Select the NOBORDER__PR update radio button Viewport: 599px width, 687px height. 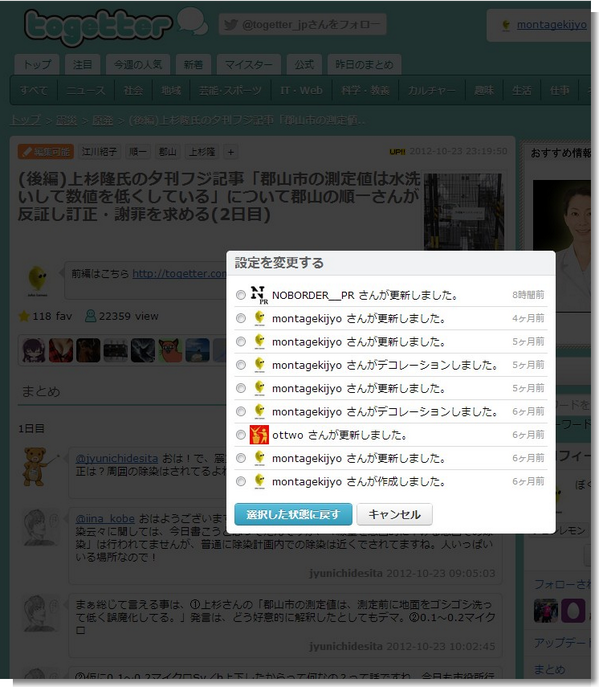tap(241, 295)
